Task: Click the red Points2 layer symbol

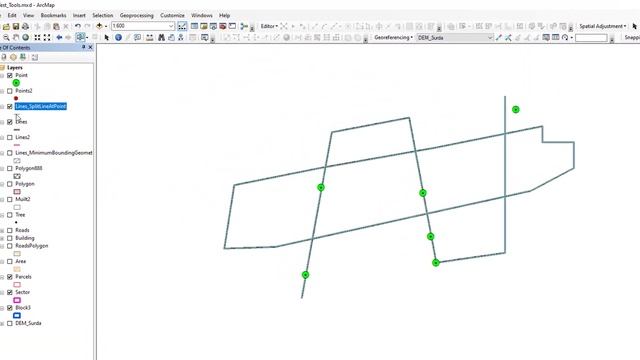Action: [16, 98]
